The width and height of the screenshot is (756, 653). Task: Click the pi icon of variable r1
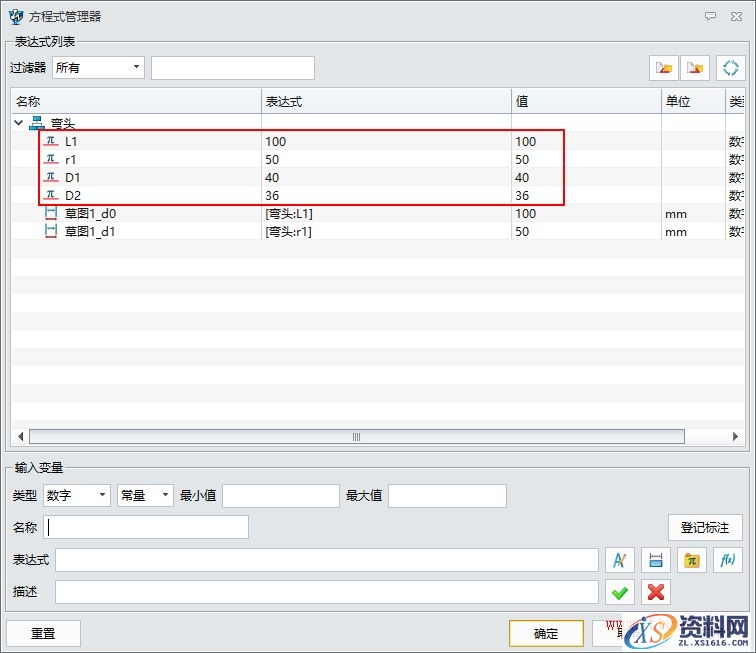[51, 159]
